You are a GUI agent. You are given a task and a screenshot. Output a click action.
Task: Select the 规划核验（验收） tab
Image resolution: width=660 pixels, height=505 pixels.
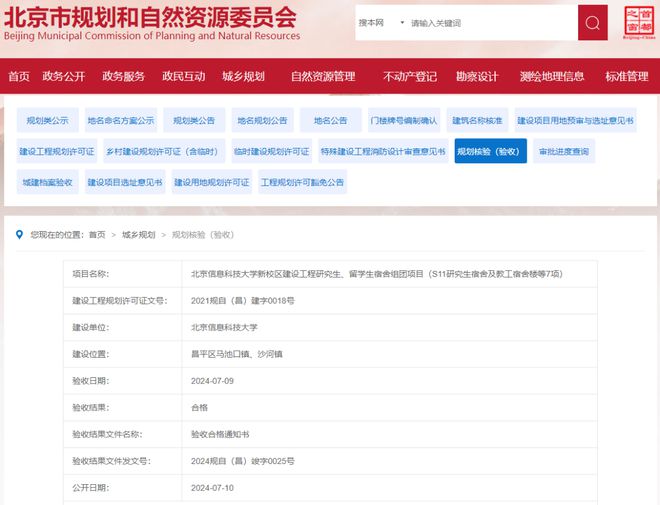(490, 152)
